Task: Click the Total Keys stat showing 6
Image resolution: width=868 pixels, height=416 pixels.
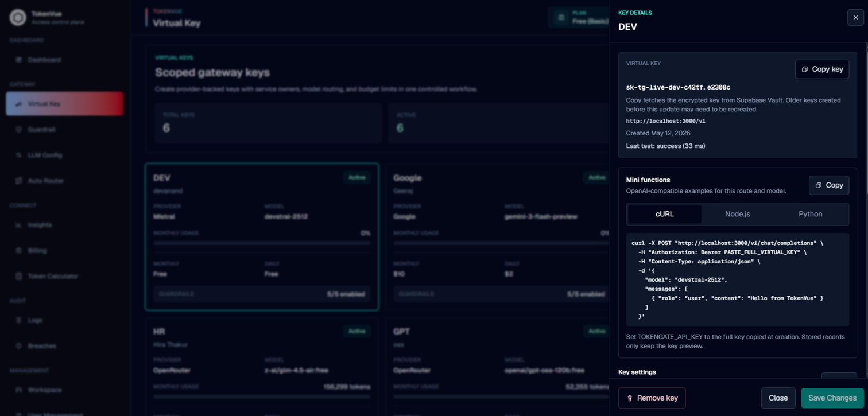Action: tap(268, 123)
